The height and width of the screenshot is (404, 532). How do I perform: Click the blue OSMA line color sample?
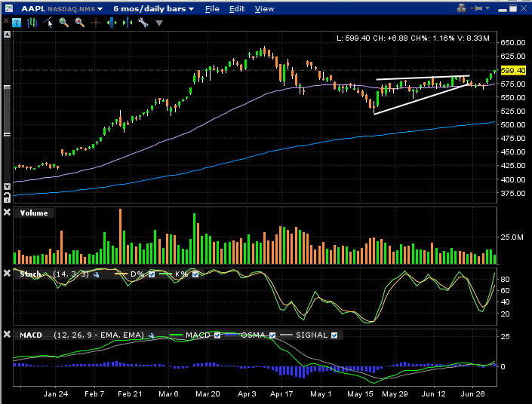coord(232,335)
